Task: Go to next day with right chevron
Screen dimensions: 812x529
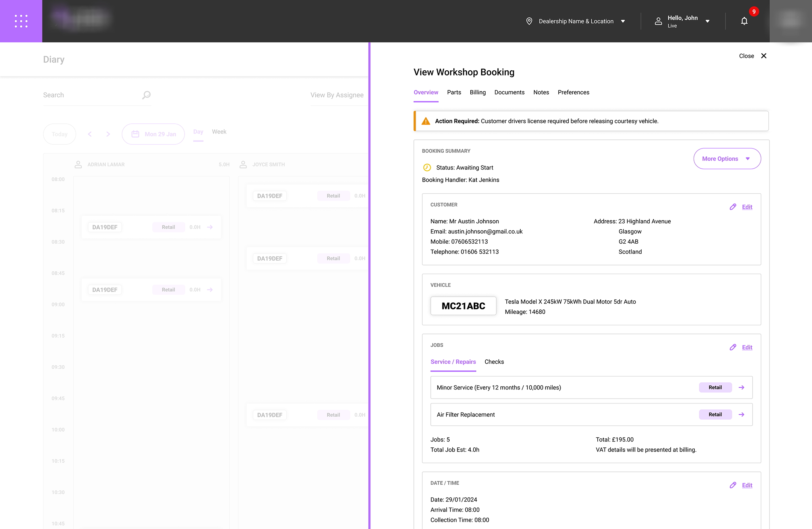Action: [108, 134]
